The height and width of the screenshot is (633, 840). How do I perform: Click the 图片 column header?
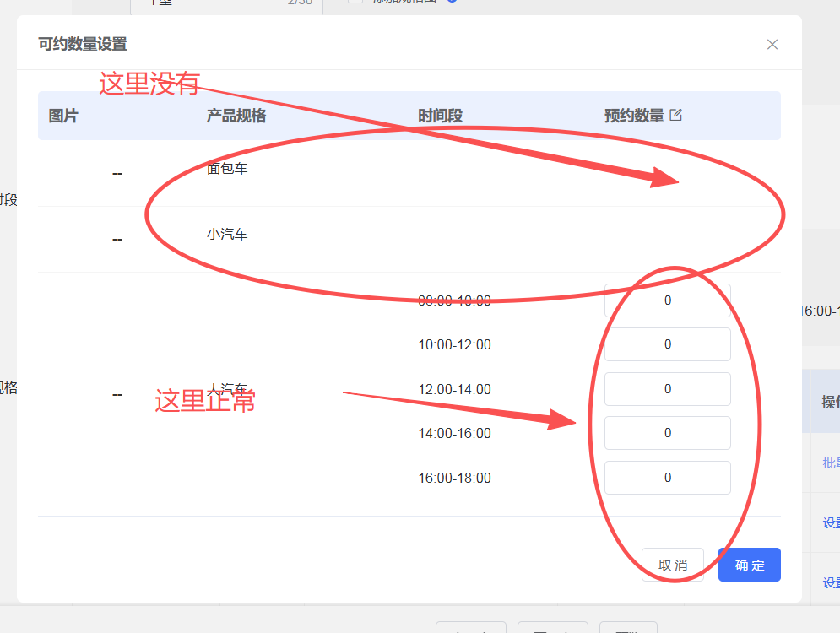click(63, 116)
